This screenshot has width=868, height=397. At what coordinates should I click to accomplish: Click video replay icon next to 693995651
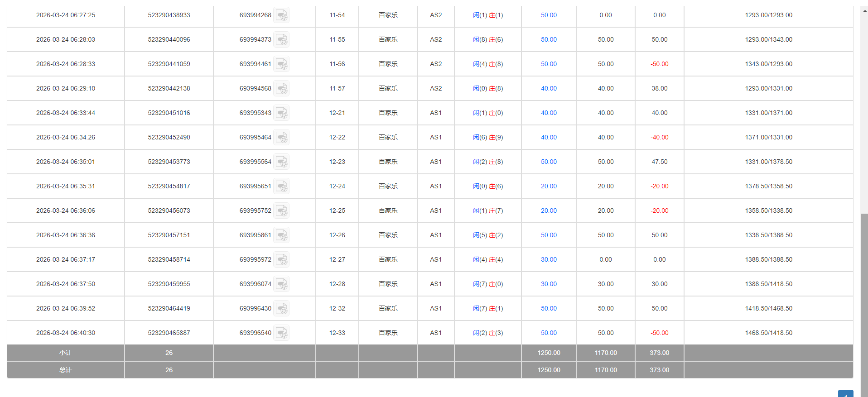(281, 187)
